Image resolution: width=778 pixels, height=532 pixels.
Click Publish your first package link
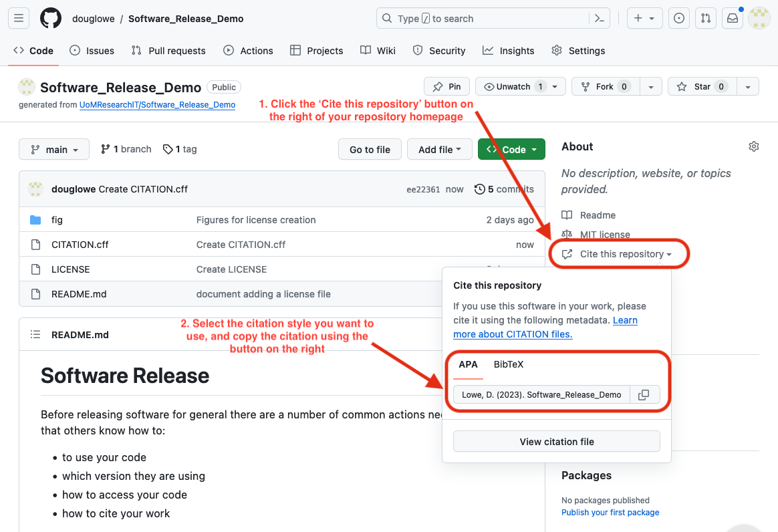610,512
